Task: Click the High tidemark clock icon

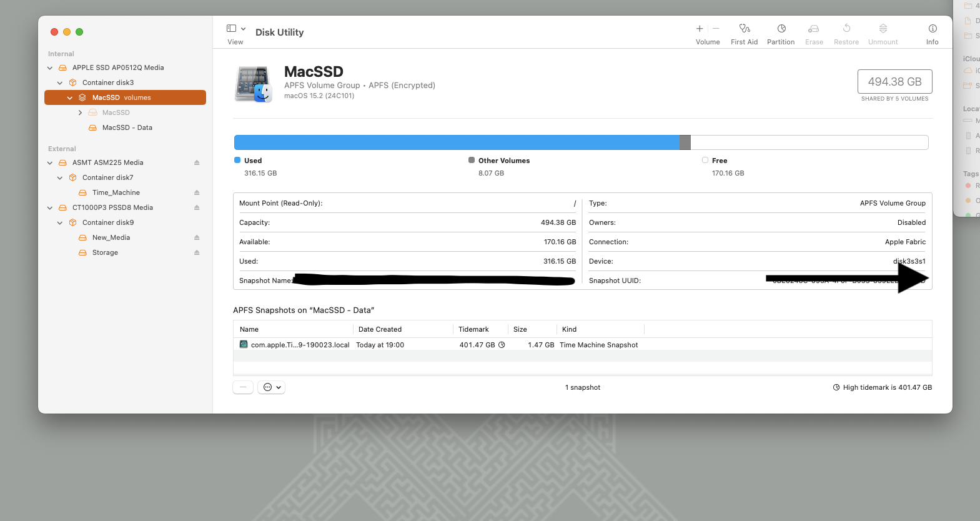Action: click(x=836, y=387)
